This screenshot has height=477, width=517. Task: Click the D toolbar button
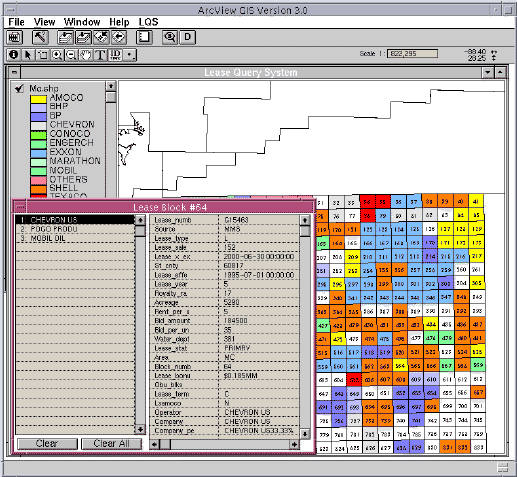point(187,37)
